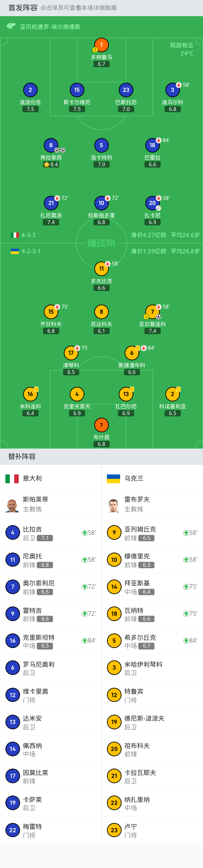
Task: Click the referee whistle icon
Action: tap(11, 26)
